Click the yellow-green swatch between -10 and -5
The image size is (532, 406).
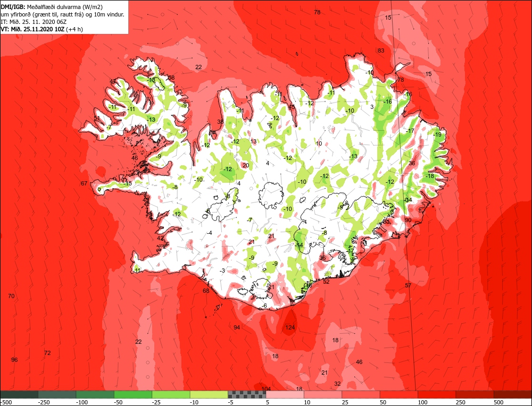pyautogui.click(x=209, y=394)
